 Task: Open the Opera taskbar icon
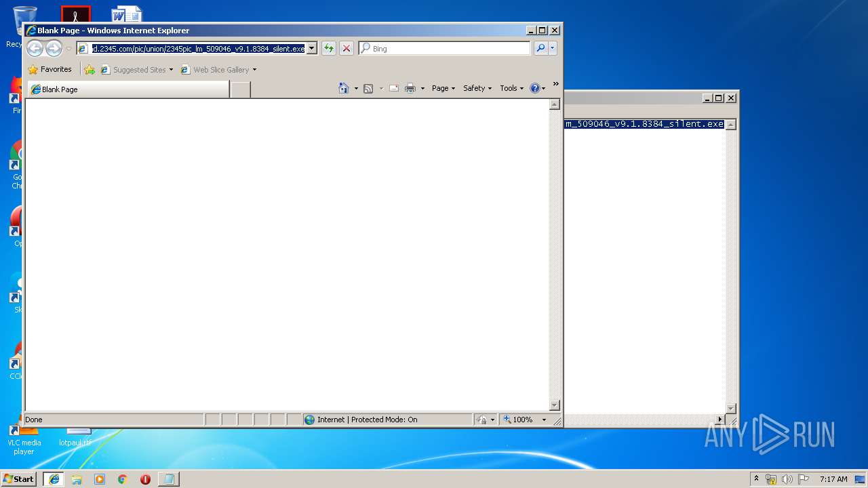coord(145,479)
